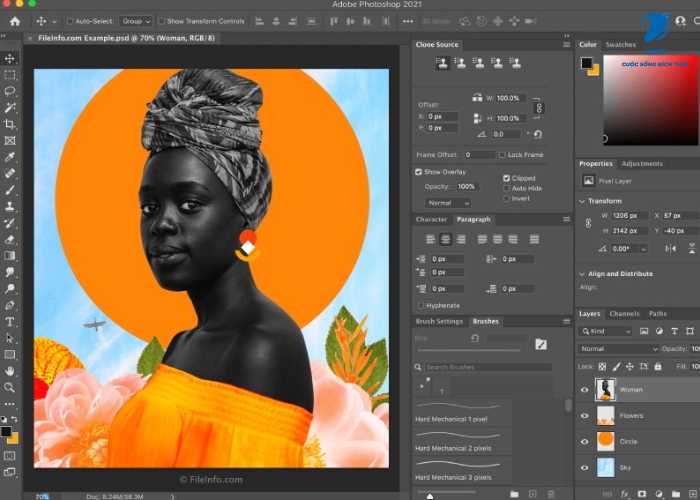Select the Rectangular Marquee tool
Viewport: 700px width, 500px height.
pos(9,75)
